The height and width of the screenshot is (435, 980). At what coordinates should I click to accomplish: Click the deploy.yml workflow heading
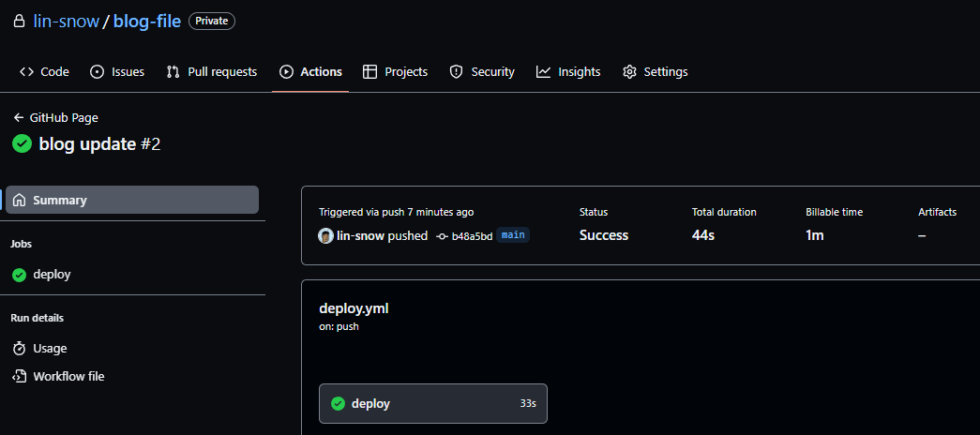354,308
